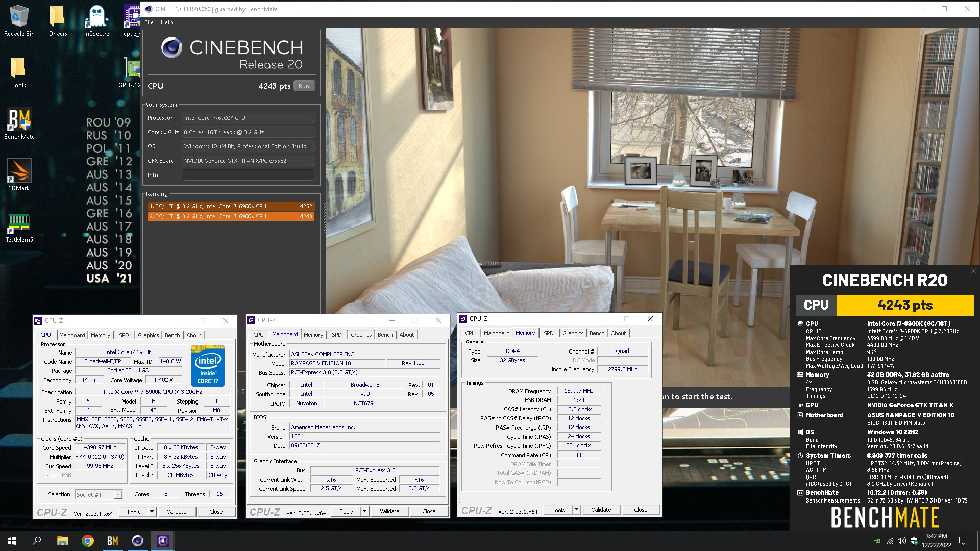Open volume tray icon
Screen dimensions: 980x551
pyautogui.click(x=901, y=541)
